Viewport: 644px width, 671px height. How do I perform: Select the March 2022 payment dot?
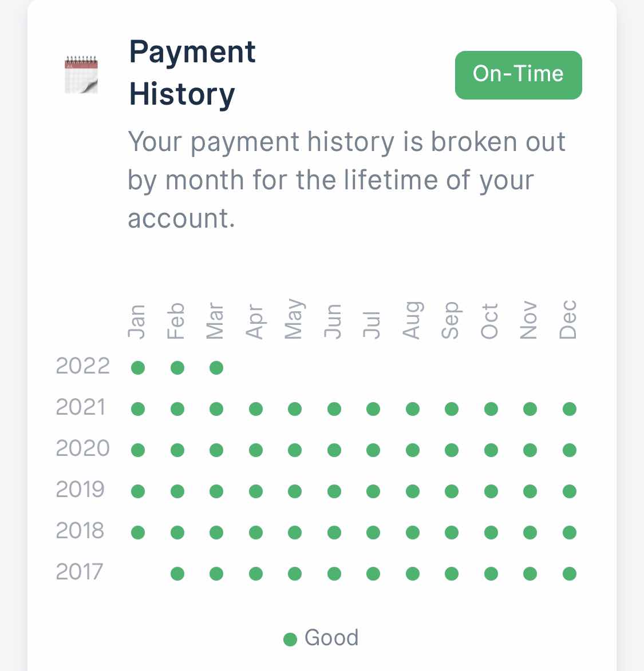216,368
